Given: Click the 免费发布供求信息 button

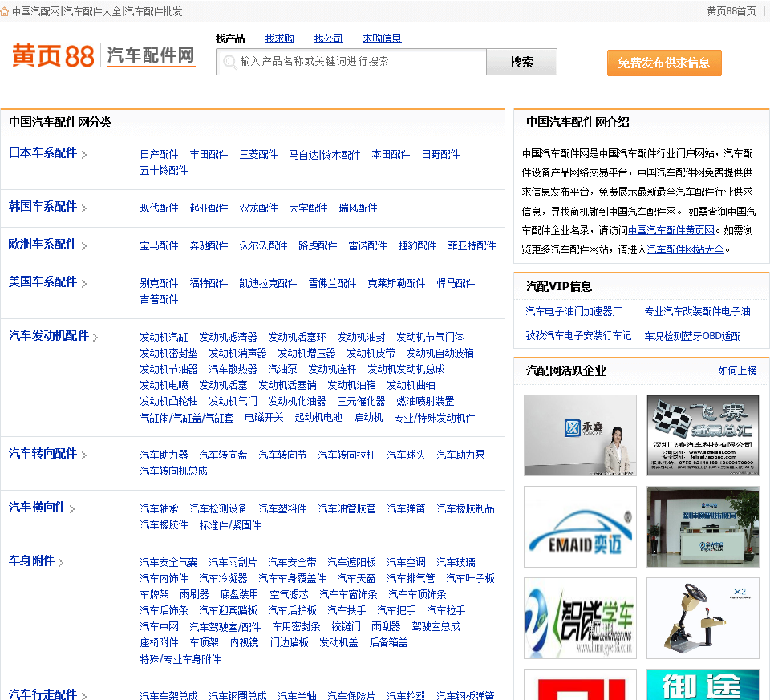Looking at the screenshot, I should point(664,63).
